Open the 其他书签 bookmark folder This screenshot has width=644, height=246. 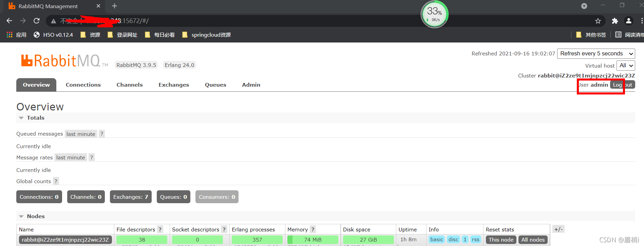(x=591, y=35)
